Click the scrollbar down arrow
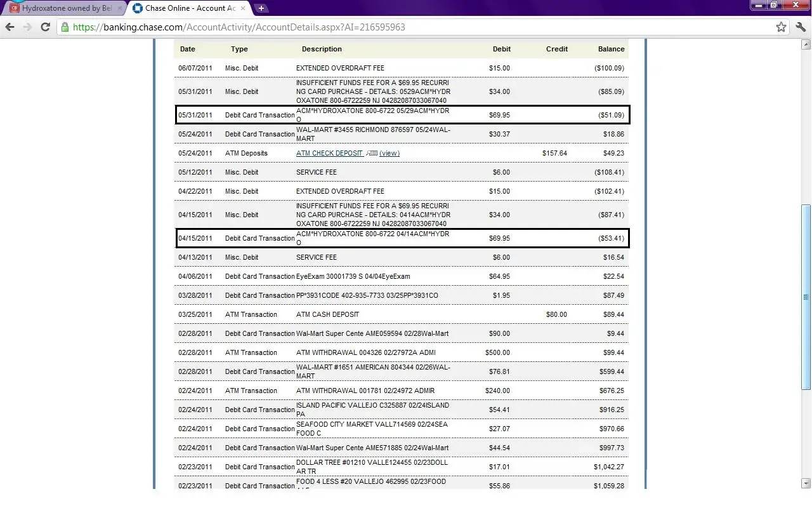Screen dimensions: 812x508 coord(806,483)
